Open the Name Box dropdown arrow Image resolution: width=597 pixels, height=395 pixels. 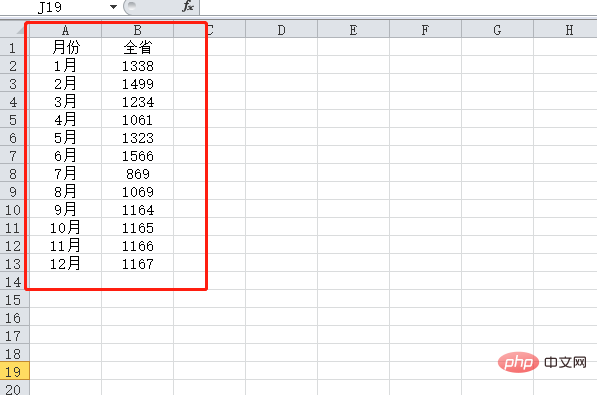point(113,7)
